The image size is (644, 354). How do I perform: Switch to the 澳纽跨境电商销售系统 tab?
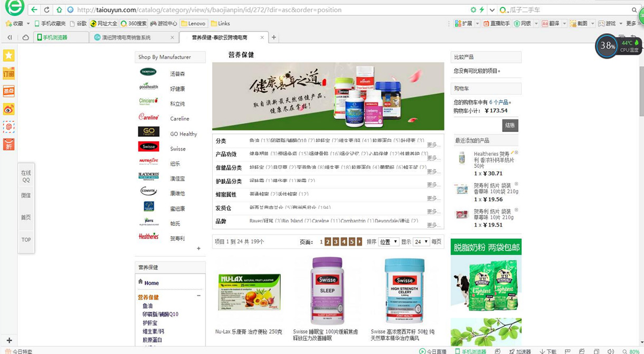(x=133, y=38)
